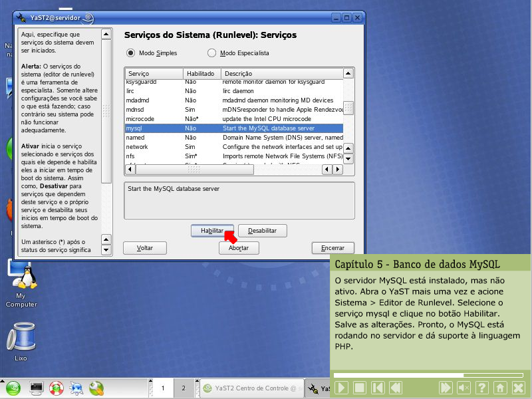Image resolution: width=532 pixels, height=399 pixels.
Task: Open the help question-mark icon in player
Action: (x=482, y=388)
